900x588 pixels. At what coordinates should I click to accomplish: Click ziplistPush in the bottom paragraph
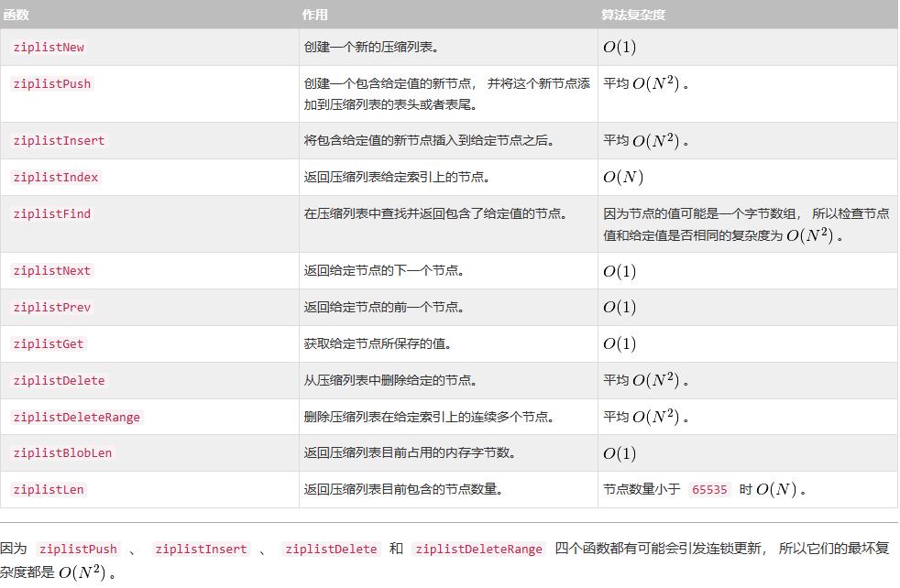(x=78, y=549)
